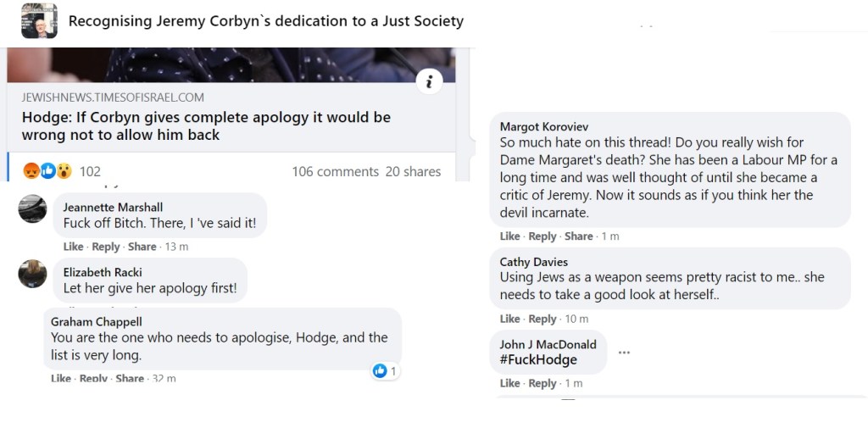Click the wow reaction emoji icon
The image size is (868, 428).
point(64,170)
